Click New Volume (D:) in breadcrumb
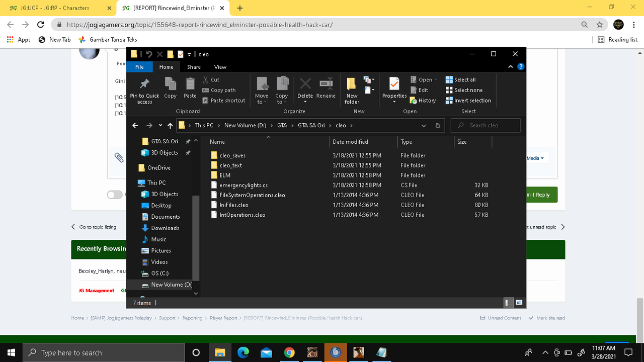Image resolution: width=644 pixels, height=362 pixels. click(245, 125)
